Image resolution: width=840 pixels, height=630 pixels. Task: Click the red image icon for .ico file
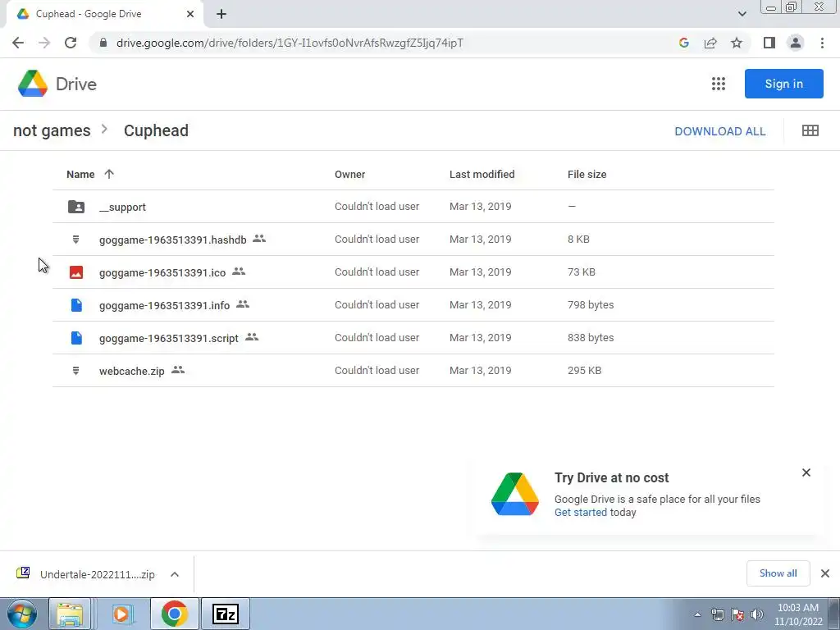tap(76, 272)
